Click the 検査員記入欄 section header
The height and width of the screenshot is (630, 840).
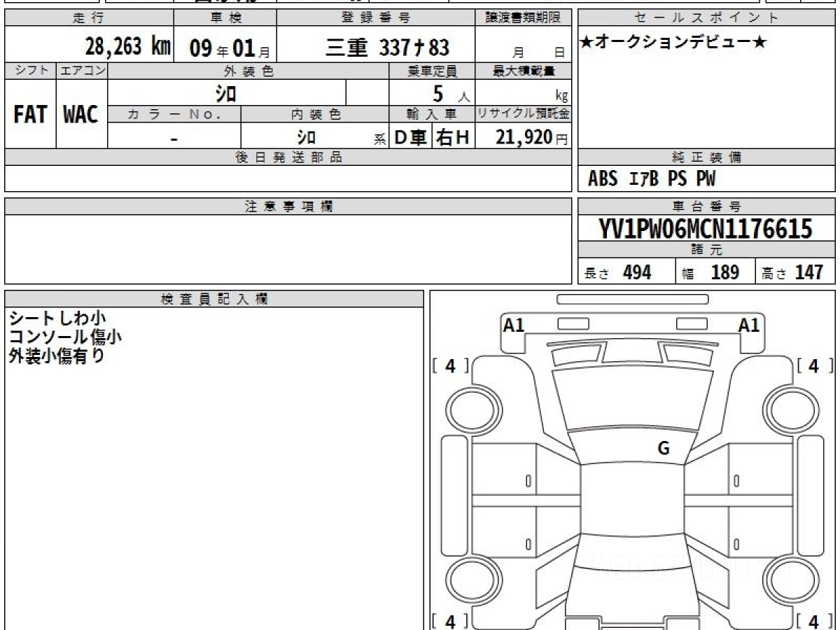tap(214, 299)
